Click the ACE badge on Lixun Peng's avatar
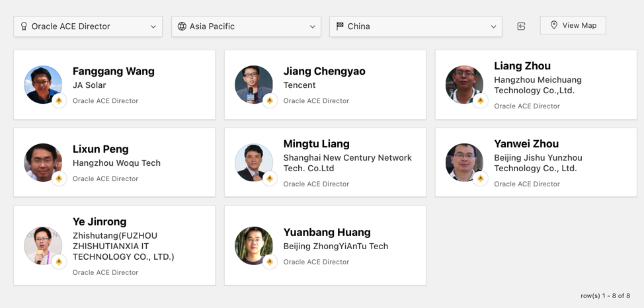The image size is (644, 308). tap(59, 179)
